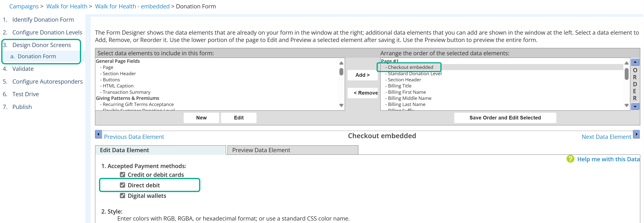Image resolution: width=644 pixels, height=223 pixels.
Task: Follow the Walk for Health breadcrumb link
Action: click(67, 6)
